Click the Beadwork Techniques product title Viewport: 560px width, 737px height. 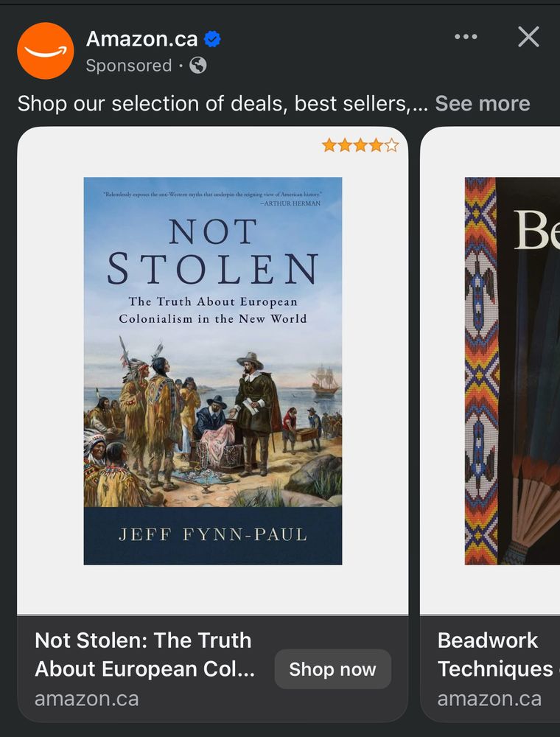[x=498, y=654]
